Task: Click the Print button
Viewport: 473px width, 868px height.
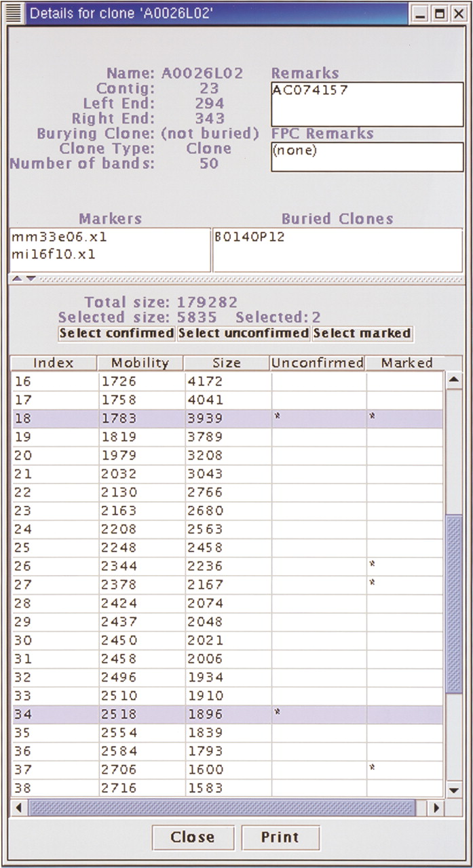Action: pos(280,837)
